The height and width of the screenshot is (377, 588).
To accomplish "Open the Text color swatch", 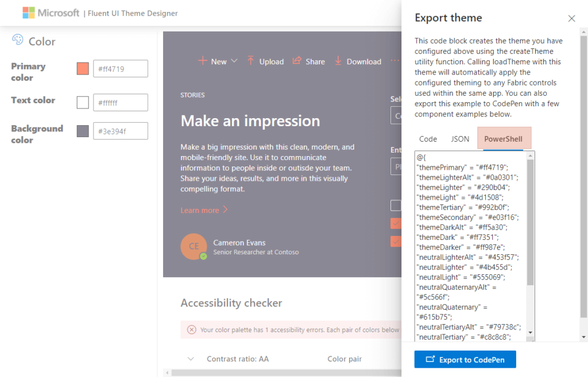I will 83,102.
